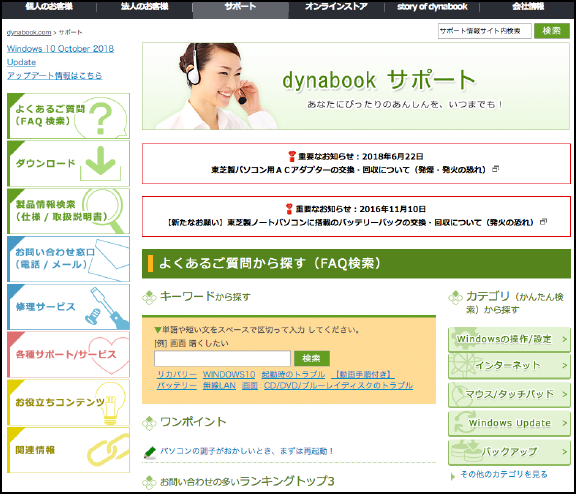Click the dynabook サポート banner image

356,86
